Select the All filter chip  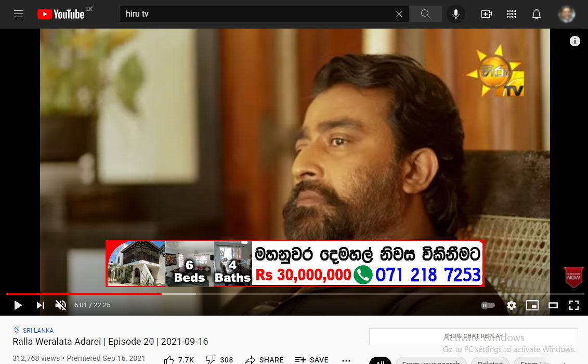[x=380, y=361]
